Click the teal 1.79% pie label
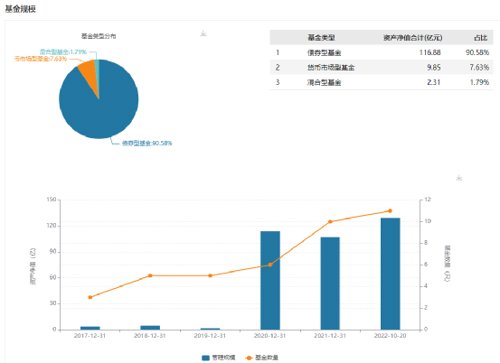 [63, 52]
